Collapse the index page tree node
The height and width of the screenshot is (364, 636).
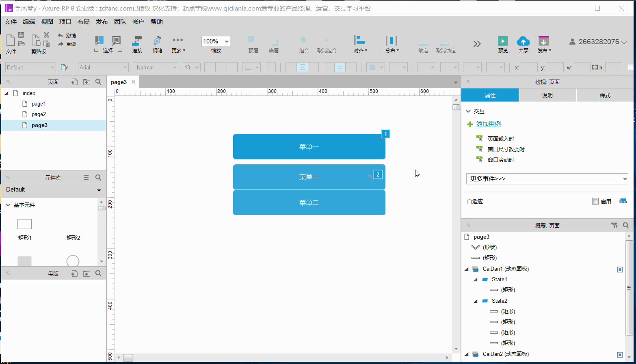6,93
